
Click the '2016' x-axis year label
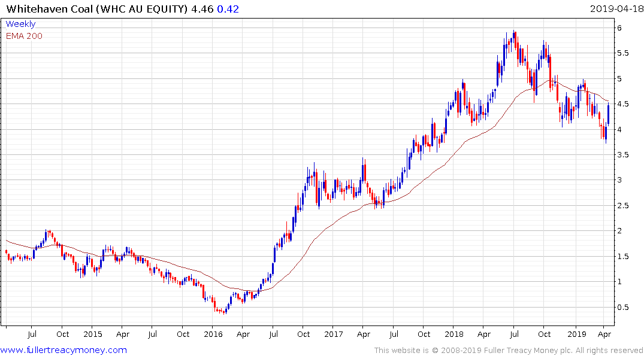[x=213, y=334]
